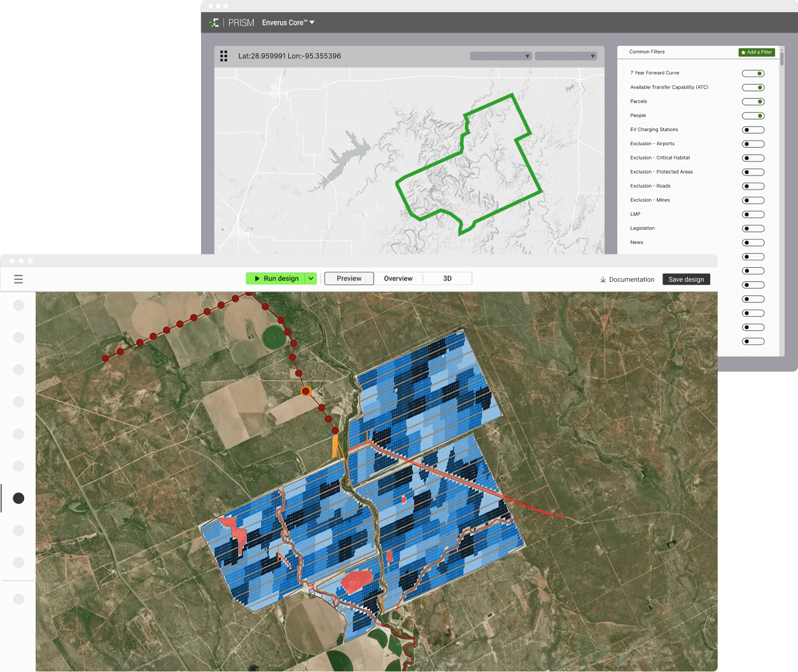Open the Run design dropdown arrow
Image resolution: width=798 pixels, height=672 pixels.
311,279
